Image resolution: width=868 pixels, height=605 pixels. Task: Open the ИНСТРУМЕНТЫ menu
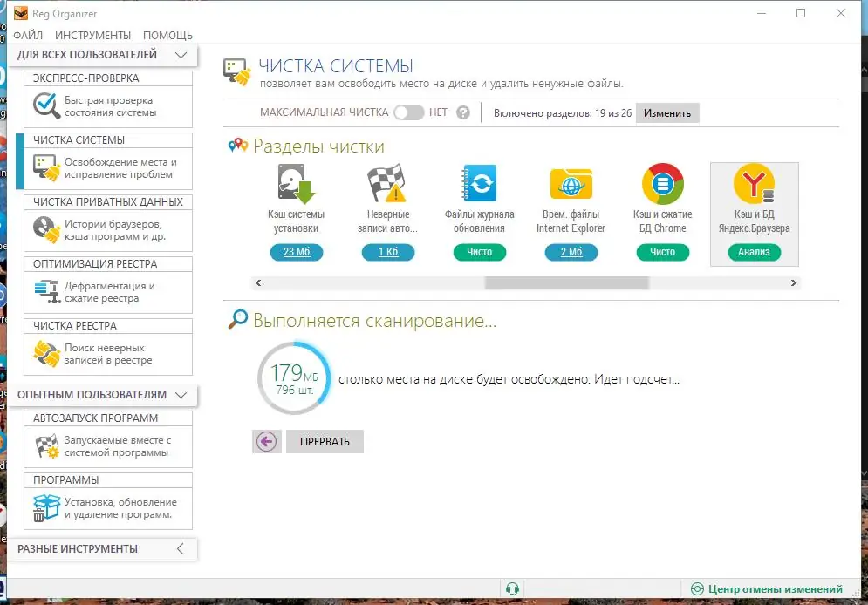pyautogui.click(x=93, y=36)
